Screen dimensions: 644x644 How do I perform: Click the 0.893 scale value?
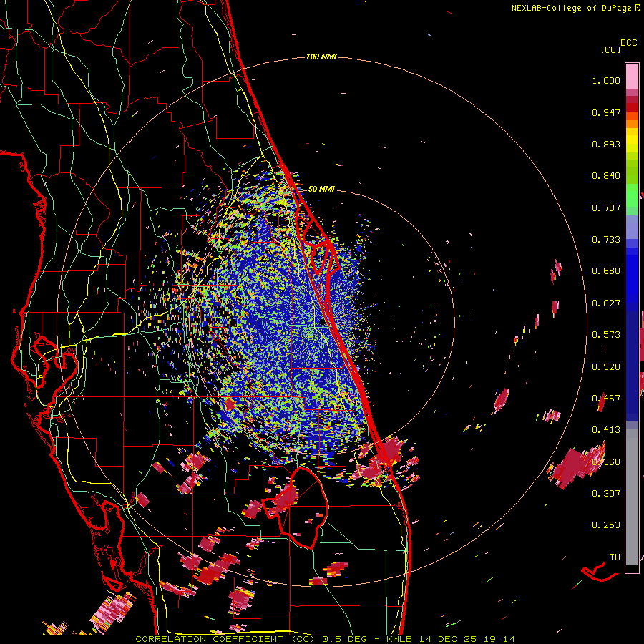click(606, 144)
